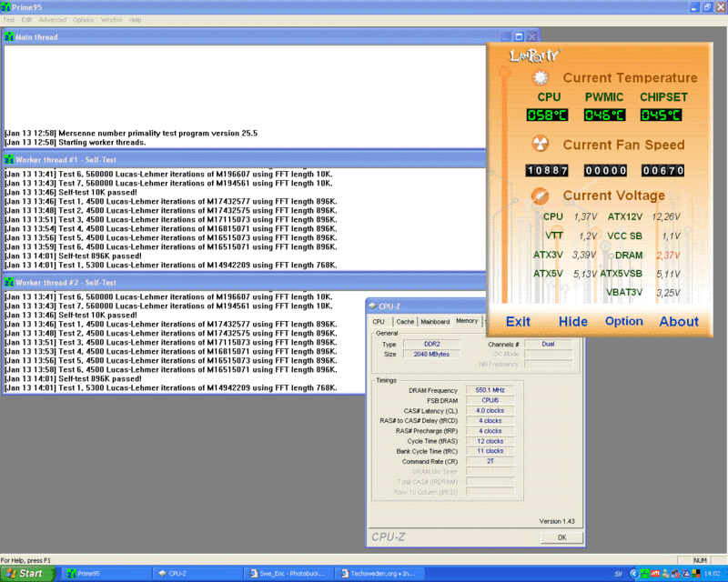Click the Cycle Time value 12 clocks

pyautogui.click(x=490, y=441)
